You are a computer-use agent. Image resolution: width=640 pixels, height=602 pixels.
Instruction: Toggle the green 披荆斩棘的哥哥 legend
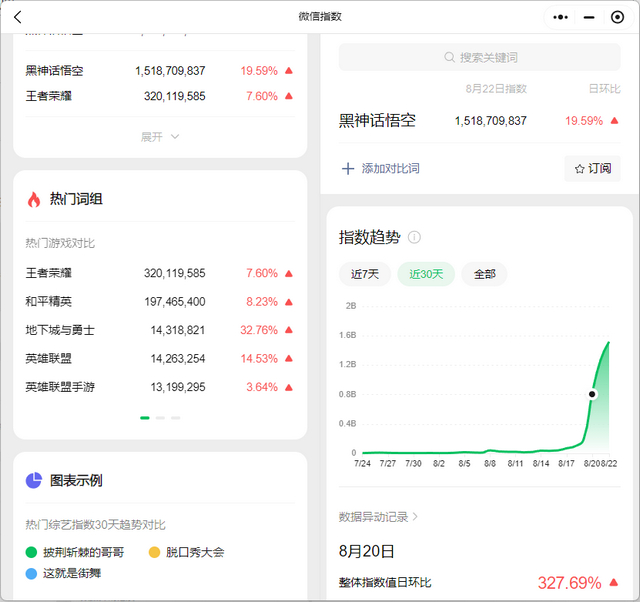click(75, 553)
